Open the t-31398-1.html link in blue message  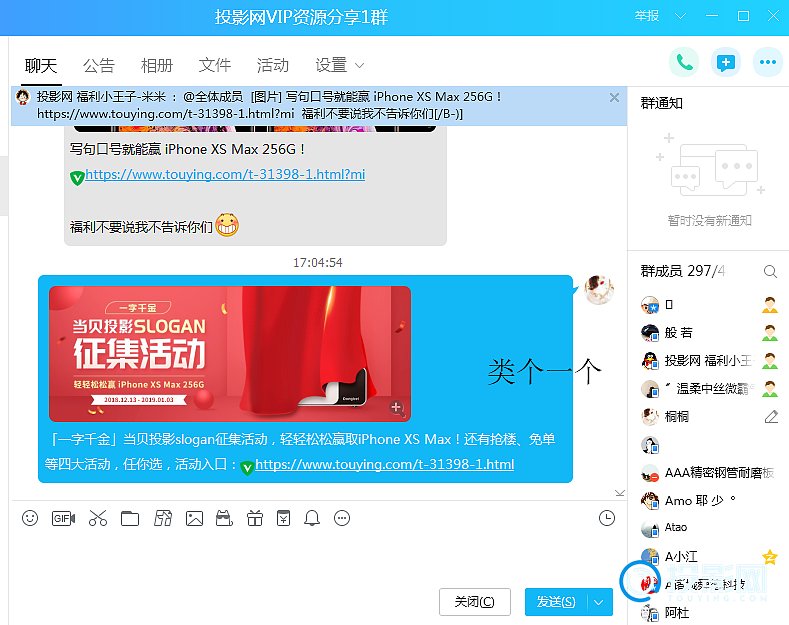click(x=384, y=464)
